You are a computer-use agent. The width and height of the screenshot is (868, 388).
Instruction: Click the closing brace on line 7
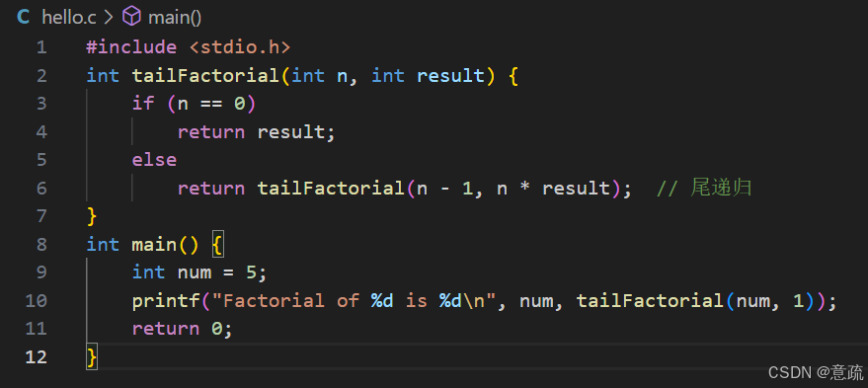tap(92, 216)
